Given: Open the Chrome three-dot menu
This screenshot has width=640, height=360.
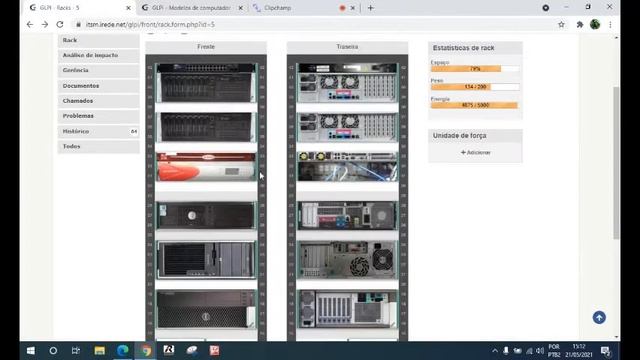Looking at the screenshot, I should pyautogui.click(x=610, y=24).
